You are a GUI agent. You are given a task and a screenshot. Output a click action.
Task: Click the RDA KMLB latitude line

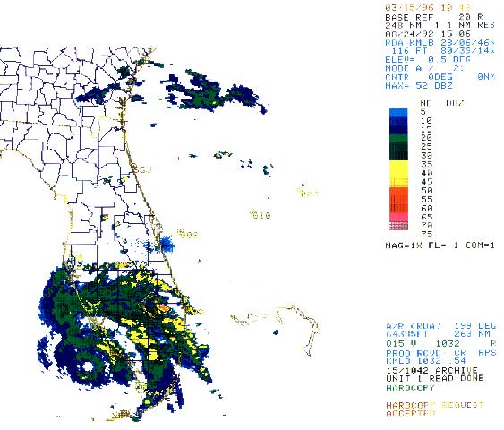440,42
